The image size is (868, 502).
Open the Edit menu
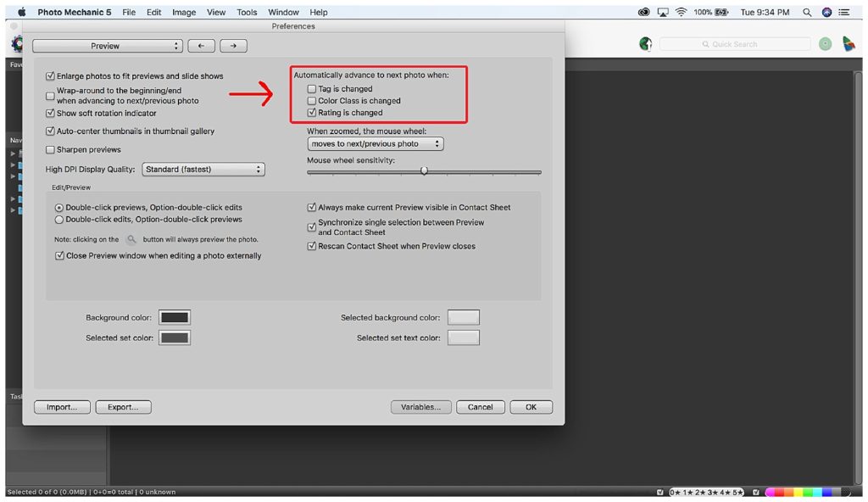(x=154, y=12)
